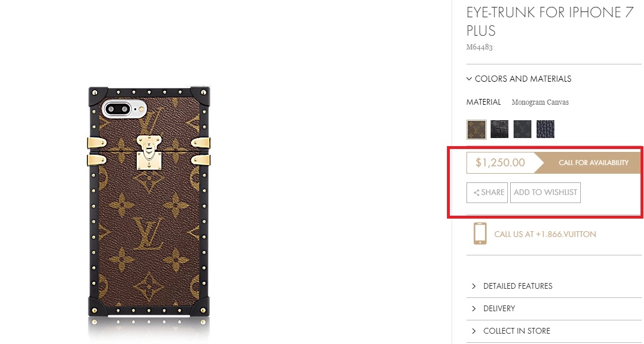Click the chevron beside Colors and Materials
Image resolution: width=644 pixels, height=344 pixels.
469,79
